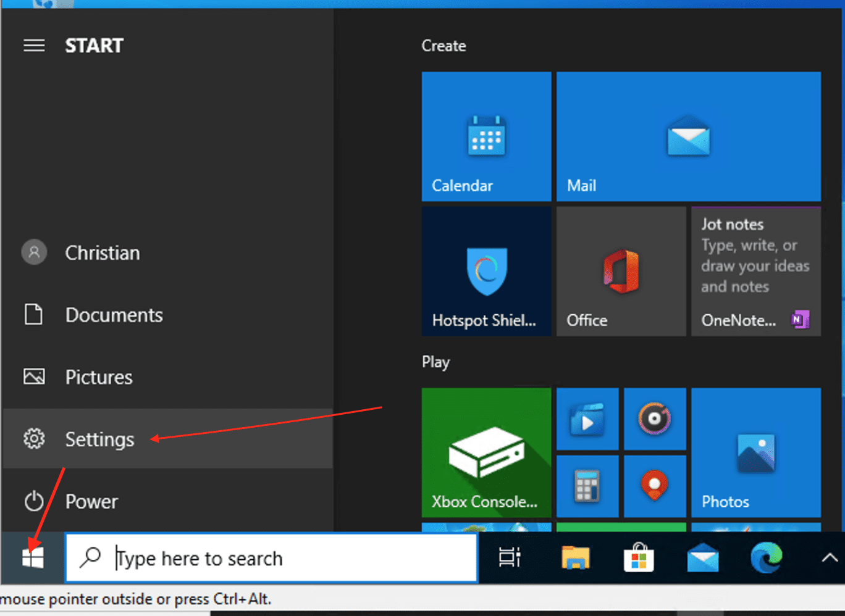Open the Groove Music small tile

654,419
